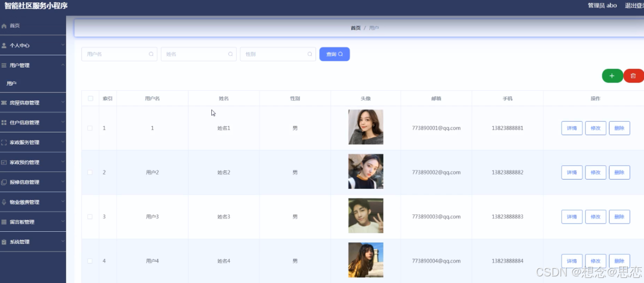Expand the 物业缴费管理 chevron

coord(63,201)
